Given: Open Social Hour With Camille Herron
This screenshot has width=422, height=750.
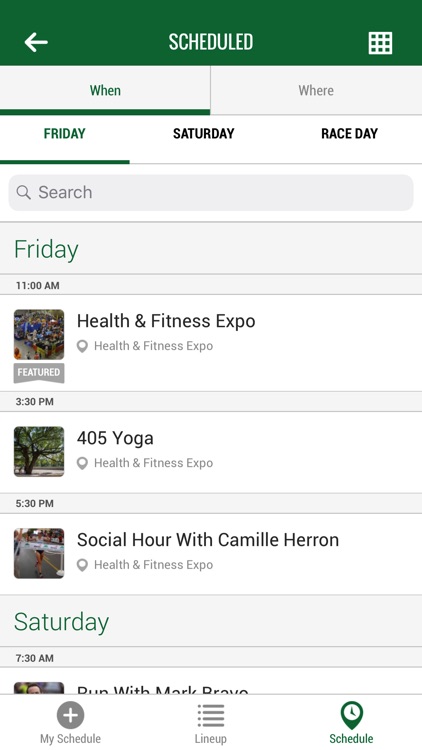Looking at the screenshot, I should click(x=211, y=554).
